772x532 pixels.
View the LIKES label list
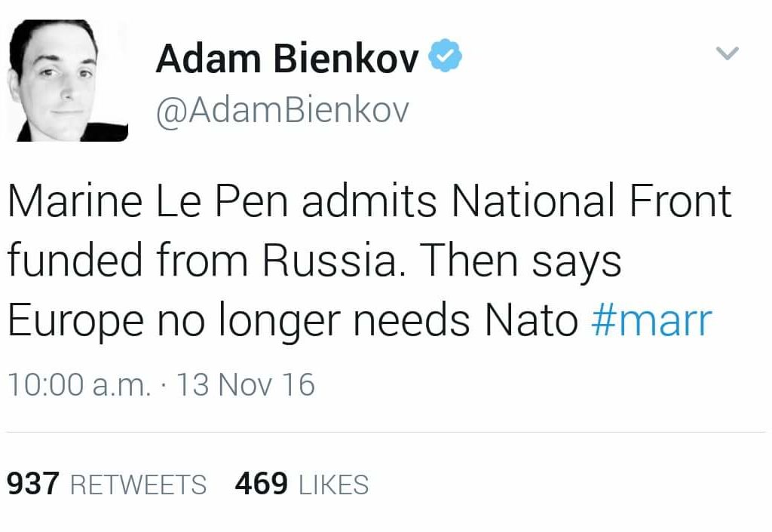(x=334, y=485)
